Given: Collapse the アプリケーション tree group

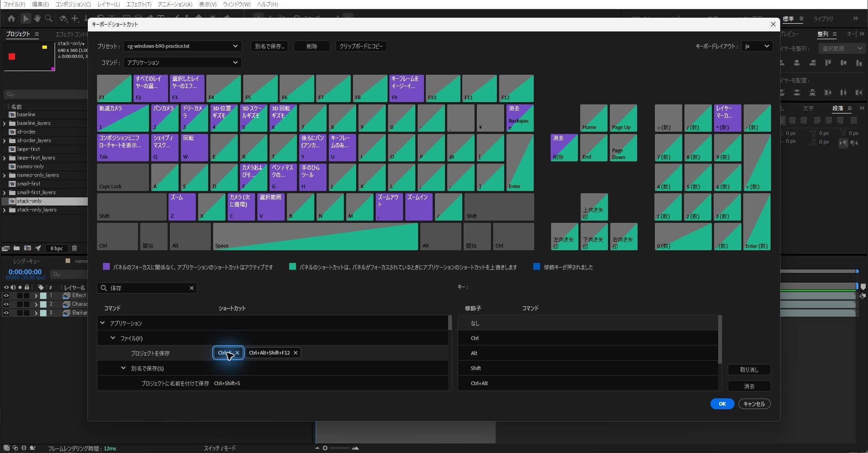Looking at the screenshot, I should pos(102,323).
